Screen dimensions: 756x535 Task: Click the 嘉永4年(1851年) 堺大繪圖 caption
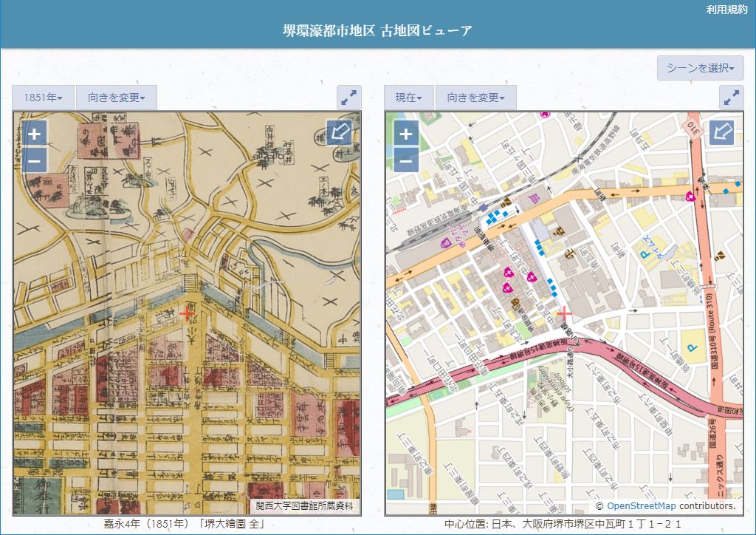tap(184, 524)
